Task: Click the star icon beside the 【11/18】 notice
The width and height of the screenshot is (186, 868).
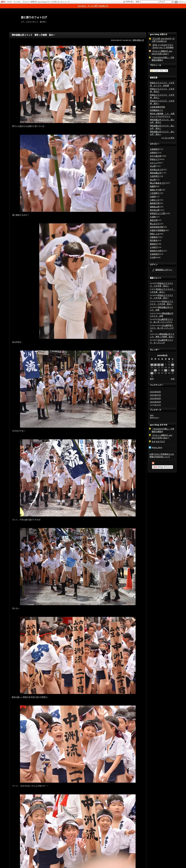Action: [150, 39]
